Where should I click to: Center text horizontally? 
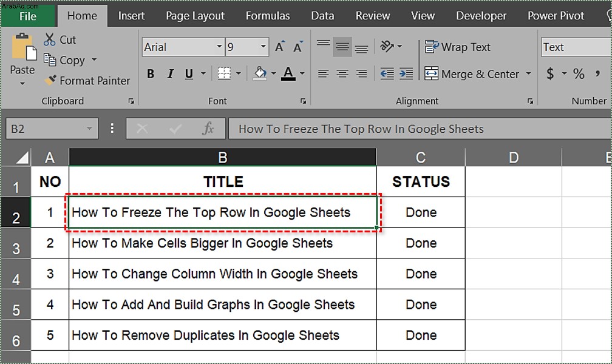coord(342,73)
